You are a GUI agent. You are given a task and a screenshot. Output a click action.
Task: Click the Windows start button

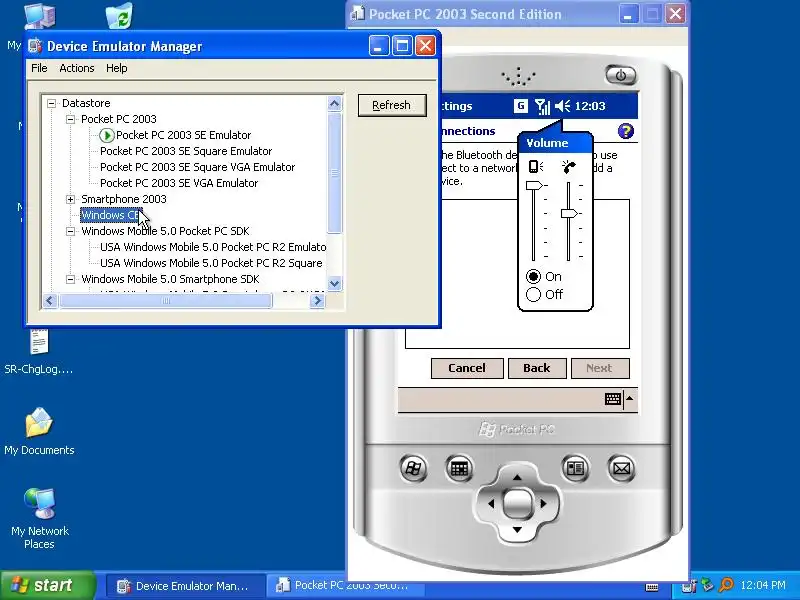pos(48,585)
